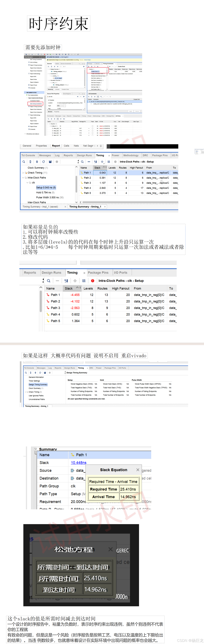The height and width of the screenshot is (644, 204).
Task: Click search icon above the negative slack table
Action: coord(49,281)
